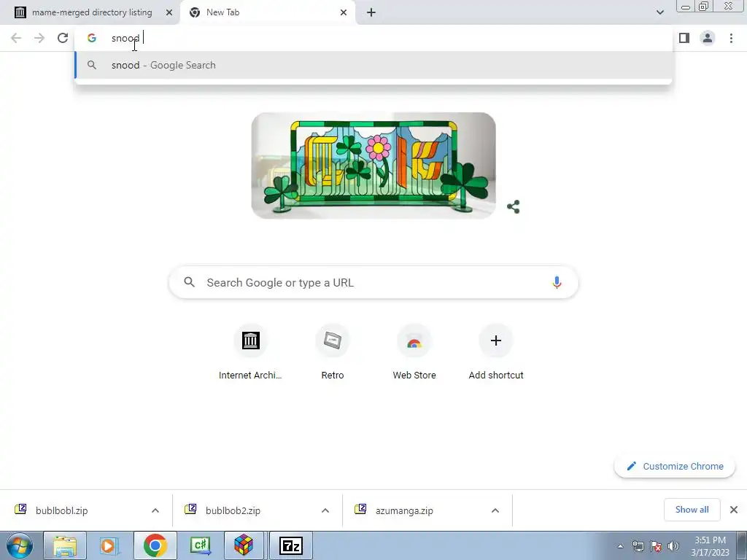The height and width of the screenshot is (560, 747).
Task: Open the side panel icon
Action: (684, 38)
